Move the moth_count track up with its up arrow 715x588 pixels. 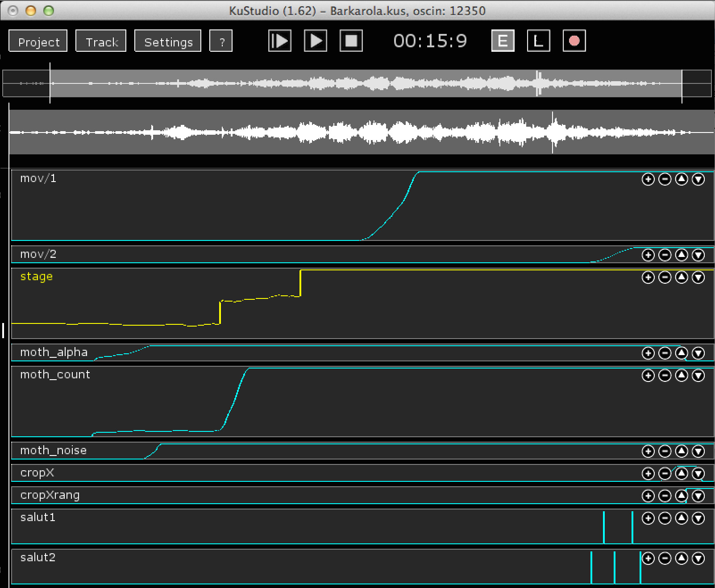coord(682,376)
